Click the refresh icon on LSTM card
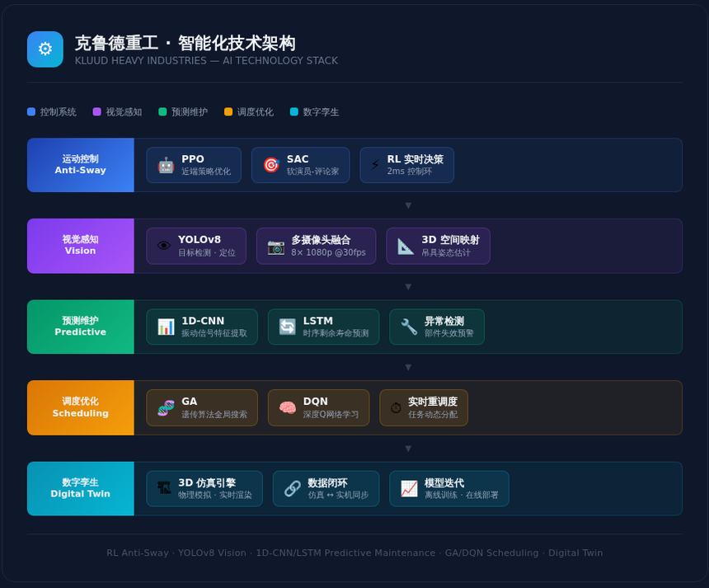The width and height of the screenshot is (709, 588). click(x=288, y=327)
